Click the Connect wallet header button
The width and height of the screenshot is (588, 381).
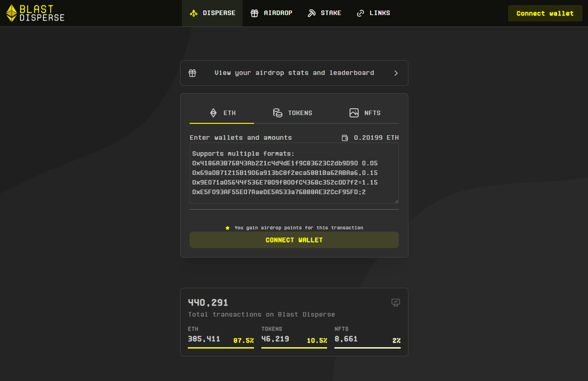coord(545,13)
